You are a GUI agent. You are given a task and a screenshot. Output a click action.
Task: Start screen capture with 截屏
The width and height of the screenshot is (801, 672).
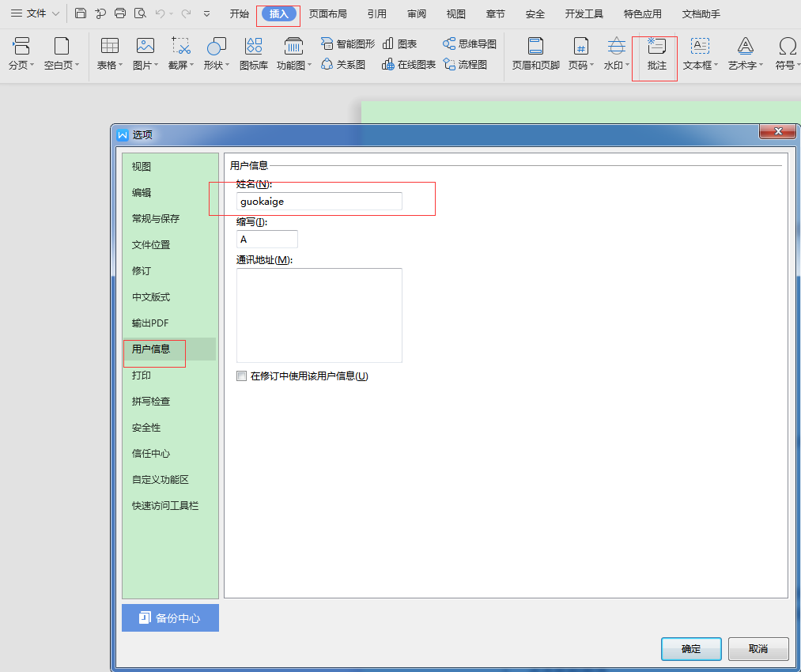click(181, 54)
